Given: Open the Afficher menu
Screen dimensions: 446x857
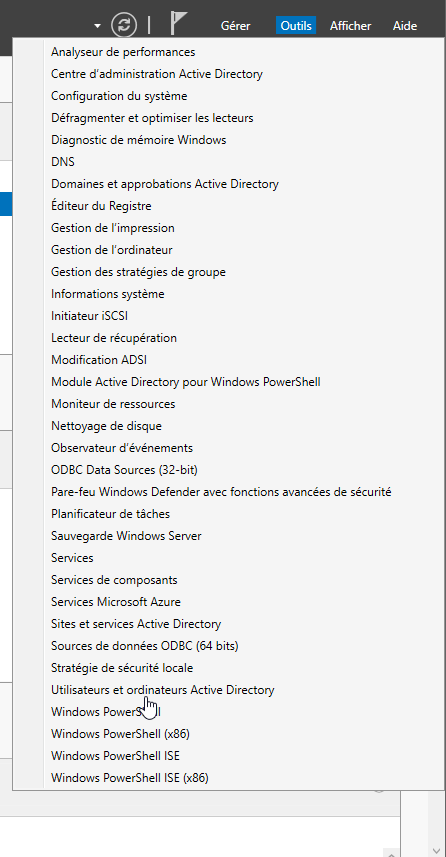Looking at the screenshot, I should (x=350, y=26).
